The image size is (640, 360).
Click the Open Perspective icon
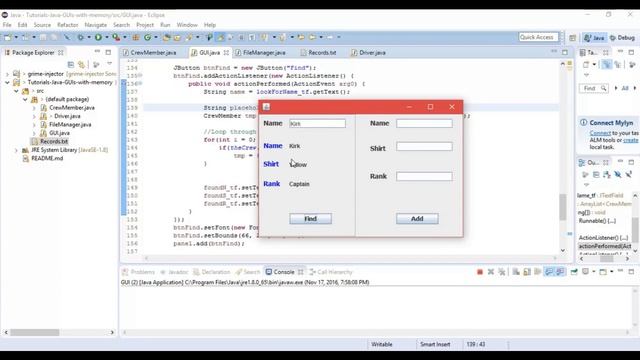tap(573, 38)
